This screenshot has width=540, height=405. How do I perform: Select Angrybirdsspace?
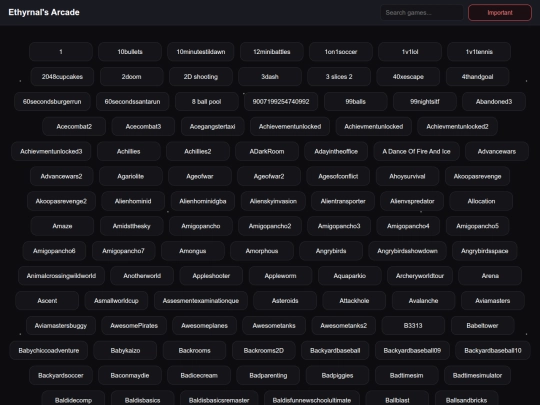click(485, 251)
